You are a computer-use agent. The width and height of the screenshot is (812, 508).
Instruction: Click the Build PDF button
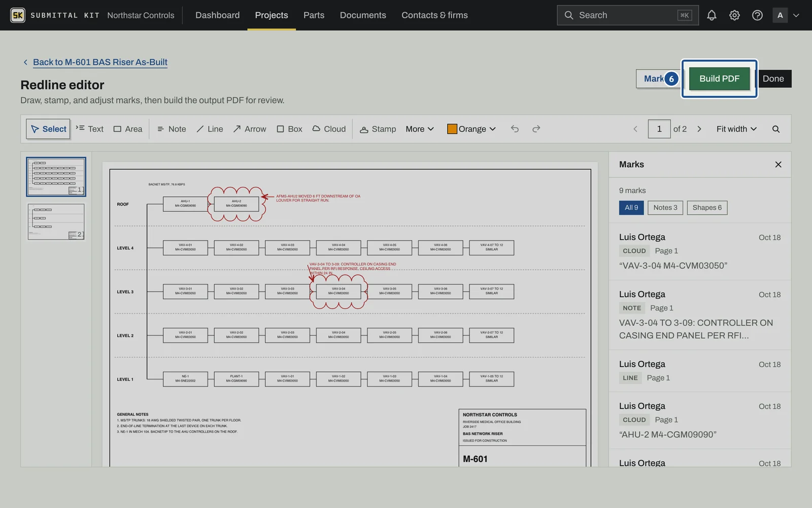click(x=719, y=79)
